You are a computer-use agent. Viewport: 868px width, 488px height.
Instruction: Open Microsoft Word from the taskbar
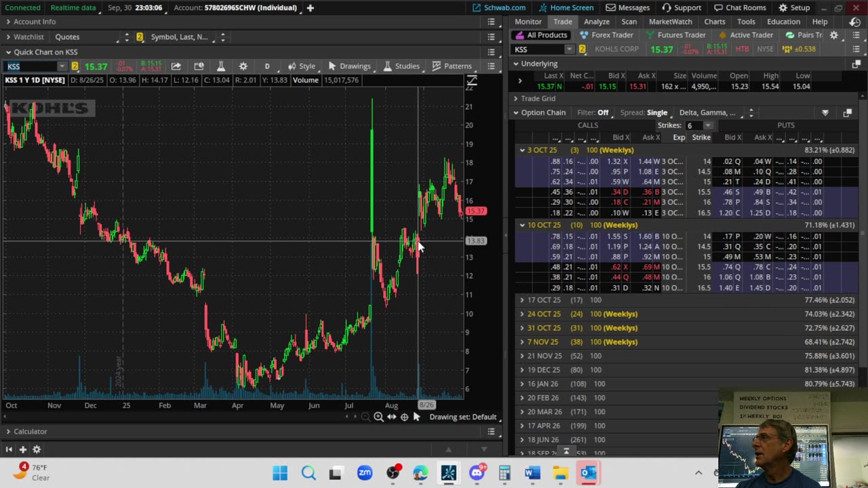532,472
